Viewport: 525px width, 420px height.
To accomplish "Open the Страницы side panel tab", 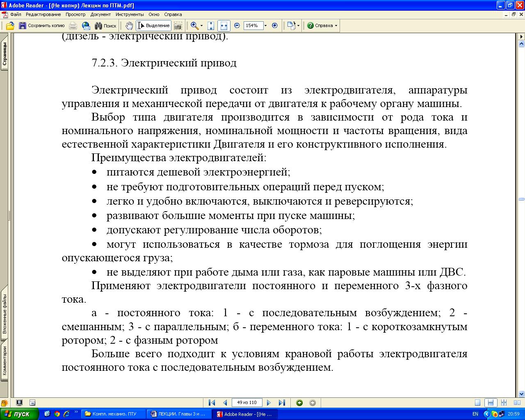I will click(x=4, y=54).
